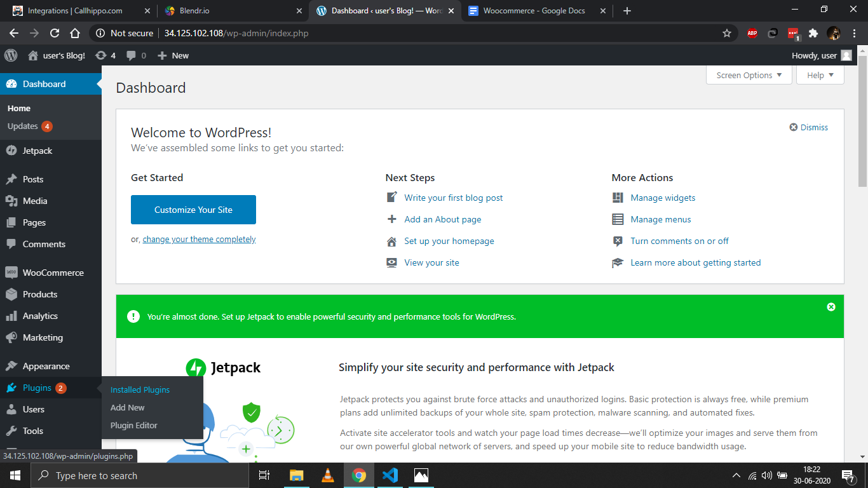The image size is (868, 488).
Task: Click the WordPress logo in admin bar
Action: 11,55
